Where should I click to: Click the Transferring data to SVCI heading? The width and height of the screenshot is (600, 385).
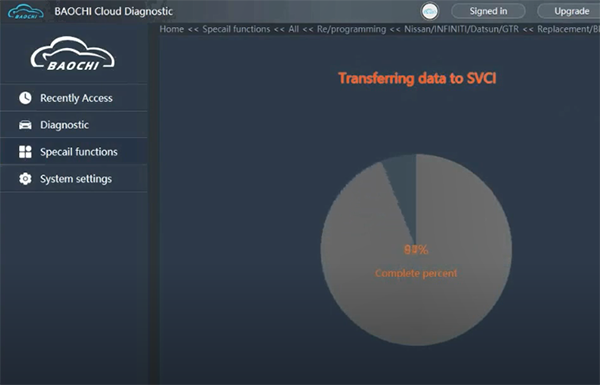[x=417, y=78]
